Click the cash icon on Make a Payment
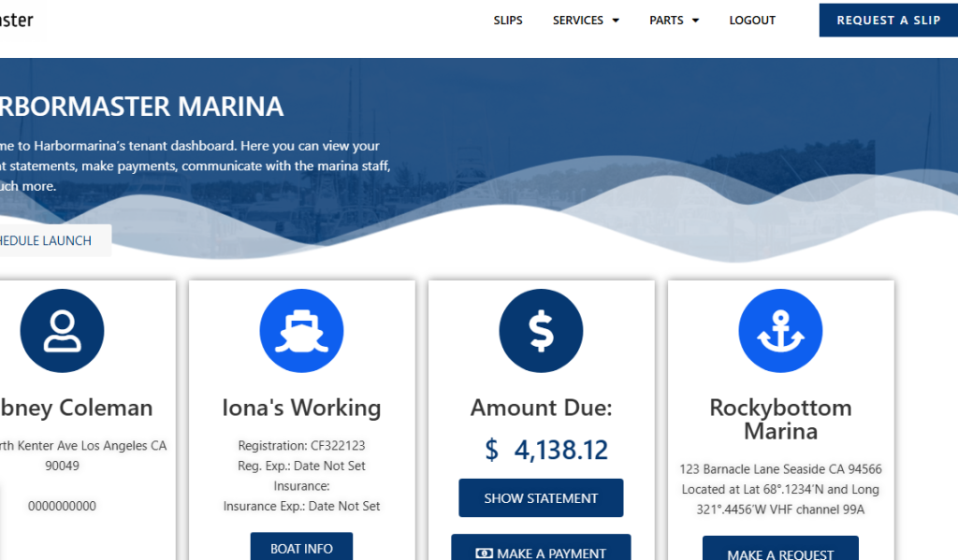Image resolution: width=958 pixels, height=560 pixels. coord(484,553)
